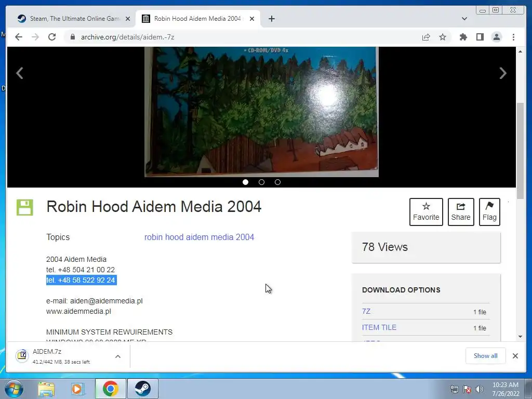The height and width of the screenshot is (399, 532).
Task: Open Chrome's three-dot menu
Action: (x=513, y=37)
